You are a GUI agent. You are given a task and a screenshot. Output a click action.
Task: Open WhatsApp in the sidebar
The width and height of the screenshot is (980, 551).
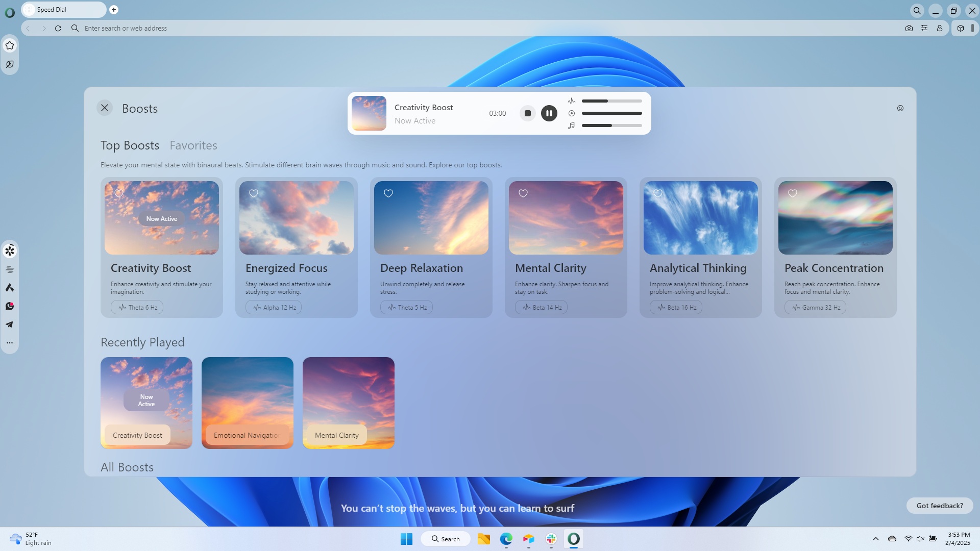tap(10, 306)
